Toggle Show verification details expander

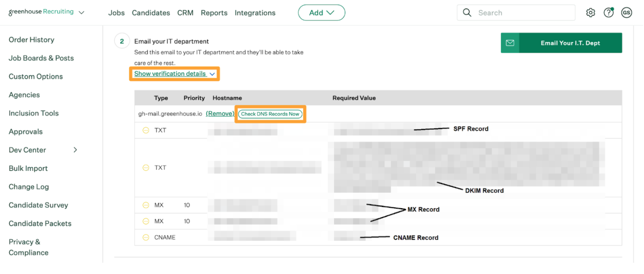click(x=174, y=74)
